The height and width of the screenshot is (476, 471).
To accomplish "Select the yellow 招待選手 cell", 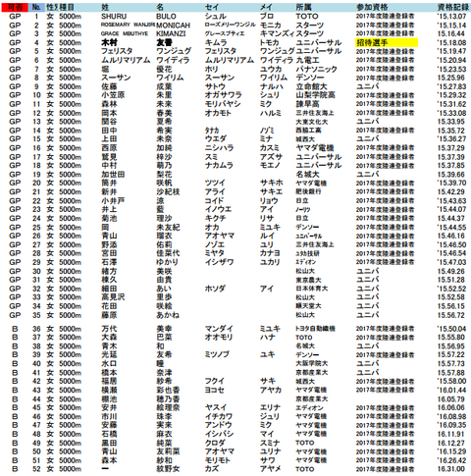I will point(387,42).
